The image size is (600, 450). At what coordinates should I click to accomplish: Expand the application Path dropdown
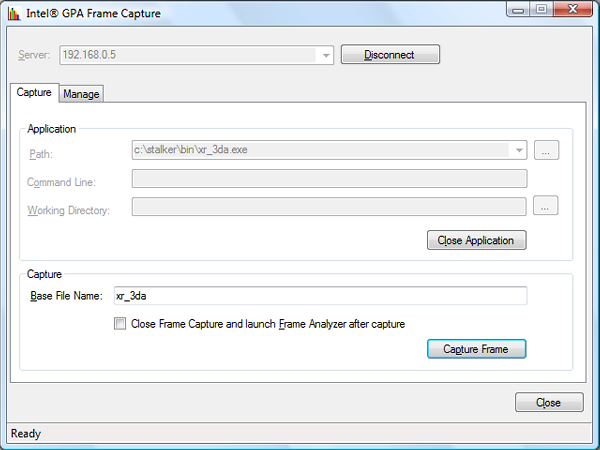[519, 150]
